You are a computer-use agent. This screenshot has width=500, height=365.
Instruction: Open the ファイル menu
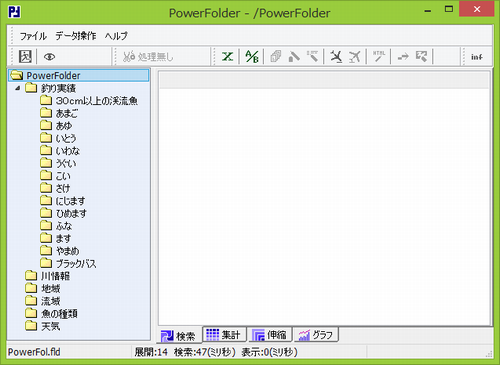[33, 36]
